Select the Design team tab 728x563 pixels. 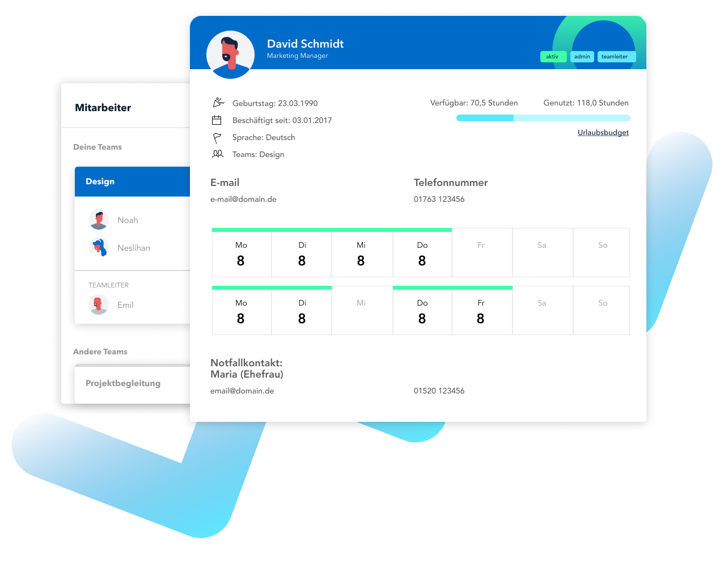tap(132, 181)
